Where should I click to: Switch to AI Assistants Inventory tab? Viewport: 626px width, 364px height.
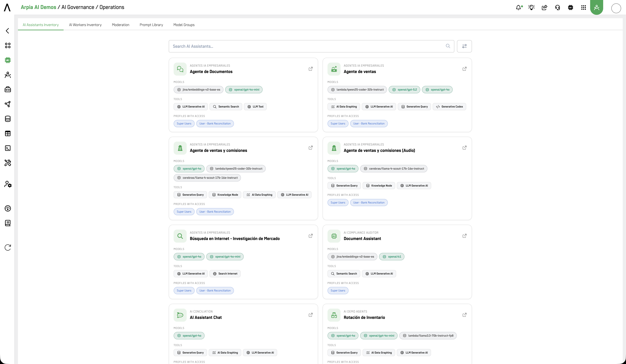click(x=41, y=25)
